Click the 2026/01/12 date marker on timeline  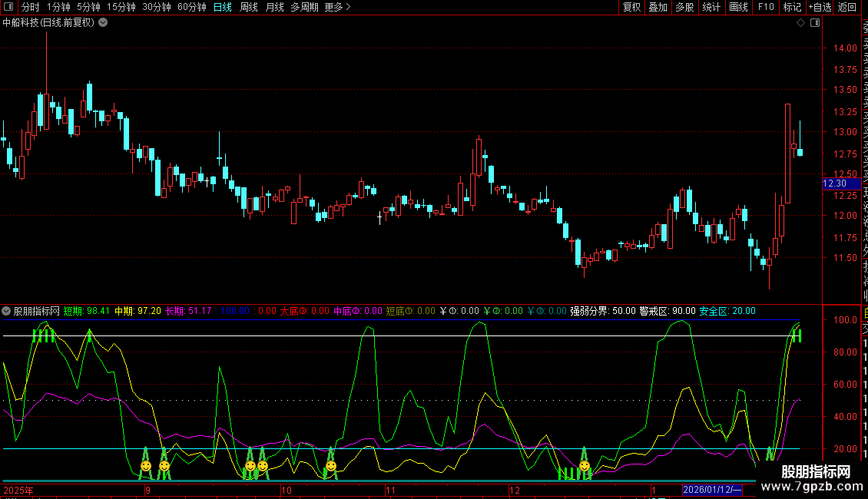(713, 490)
